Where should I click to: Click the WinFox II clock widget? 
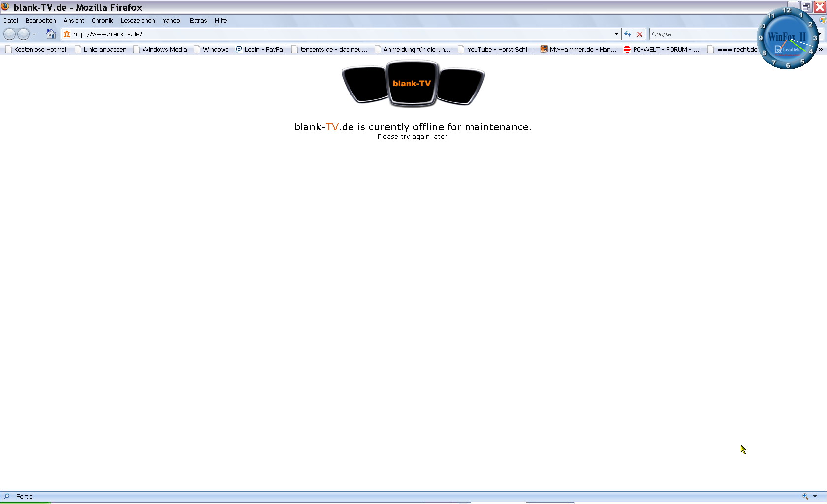click(x=788, y=38)
